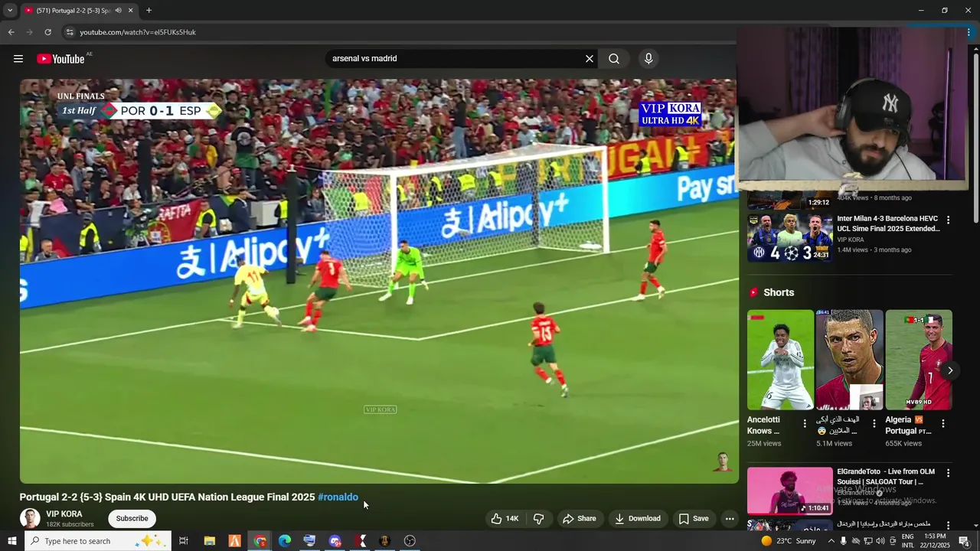The image size is (980, 551).
Task: Close the Portugal 2-2 Spain tab
Action: tap(130, 11)
